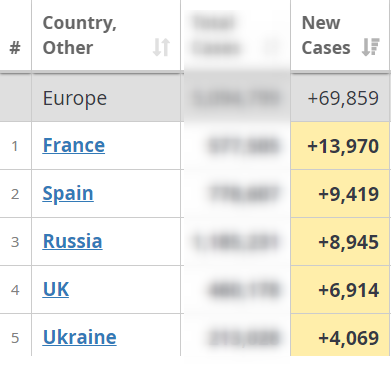391x369 pixels.
Task: Select the Europe summary row label
Action: pos(75,98)
